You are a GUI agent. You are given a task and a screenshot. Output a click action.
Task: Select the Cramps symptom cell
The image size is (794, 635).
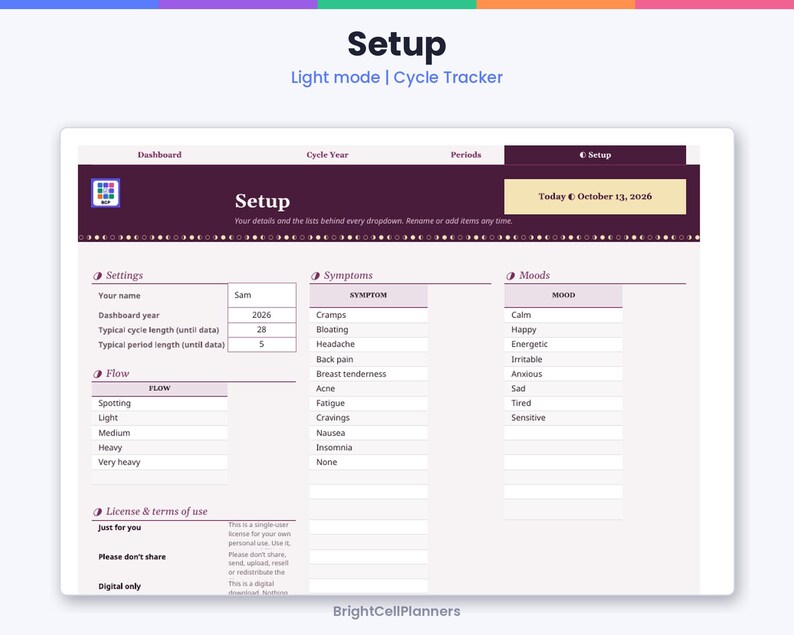pyautogui.click(x=368, y=315)
